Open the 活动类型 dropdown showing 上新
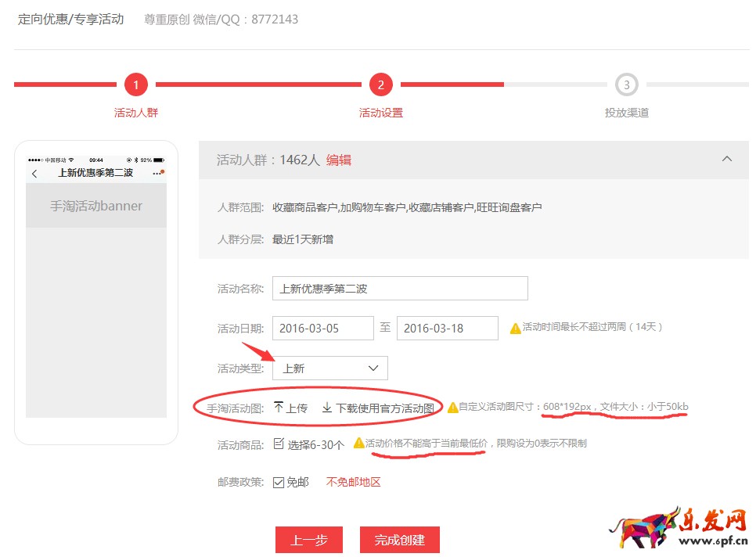756x557 pixels. pos(329,368)
